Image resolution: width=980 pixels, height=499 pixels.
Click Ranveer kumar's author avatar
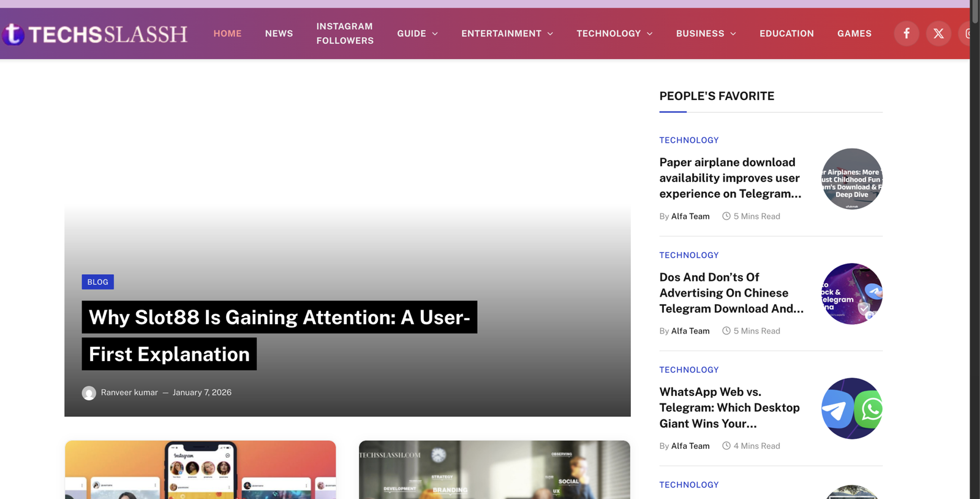(89, 393)
